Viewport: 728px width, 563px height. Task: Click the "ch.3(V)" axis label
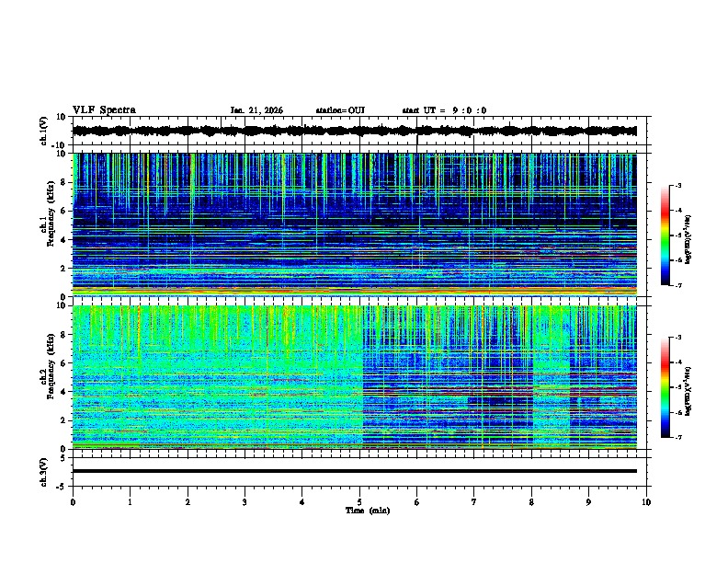(x=44, y=473)
